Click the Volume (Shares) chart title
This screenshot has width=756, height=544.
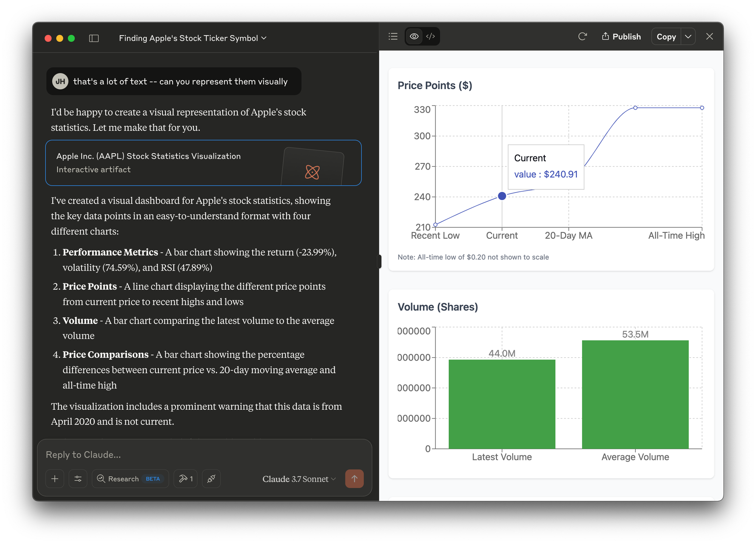(438, 307)
